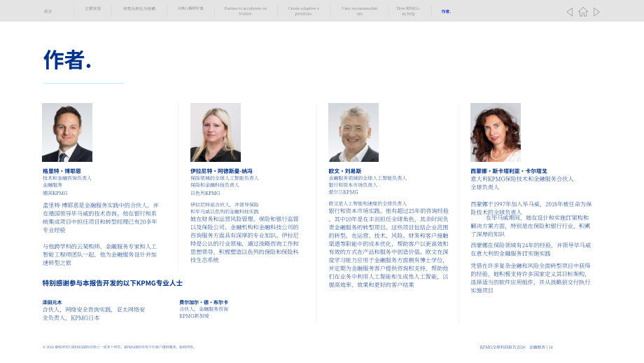This screenshot has width=644, height=363.
Task: Click 意大利KPMG保险技术和金融服务合伙人 line
Action: tap(522, 179)
